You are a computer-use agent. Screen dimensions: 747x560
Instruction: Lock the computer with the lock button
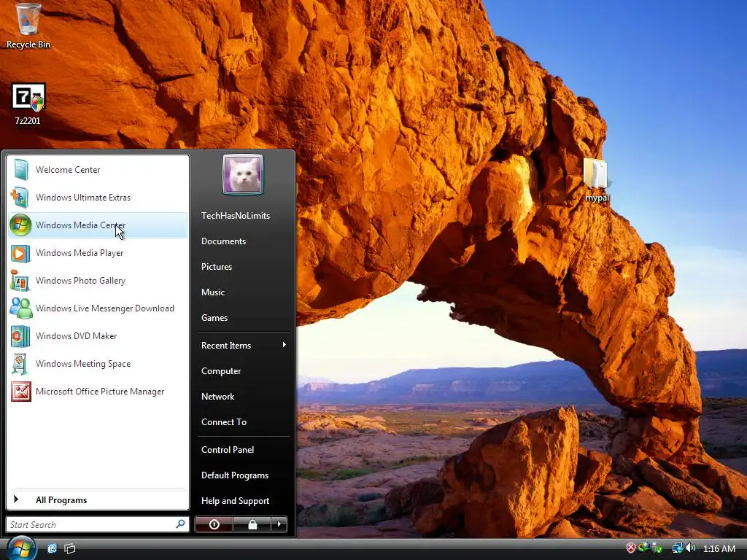click(252, 524)
